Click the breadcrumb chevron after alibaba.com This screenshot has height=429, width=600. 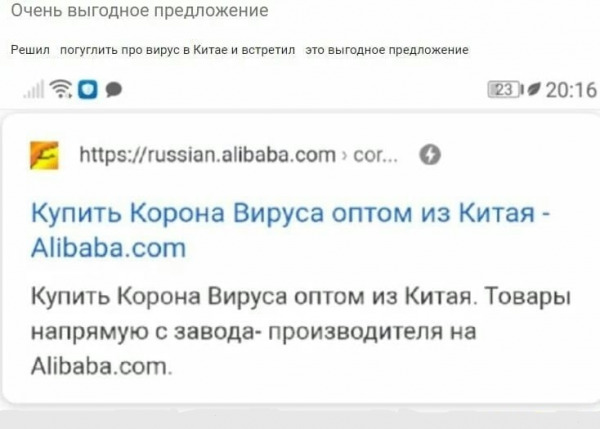tap(344, 156)
